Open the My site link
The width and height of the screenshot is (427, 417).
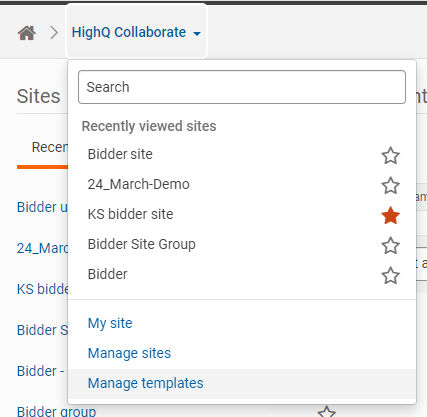pos(110,323)
